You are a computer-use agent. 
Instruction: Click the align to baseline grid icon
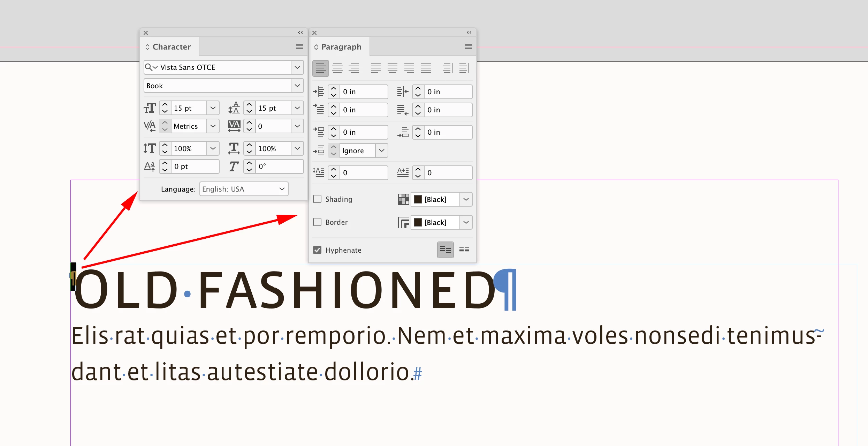(464, 250)
